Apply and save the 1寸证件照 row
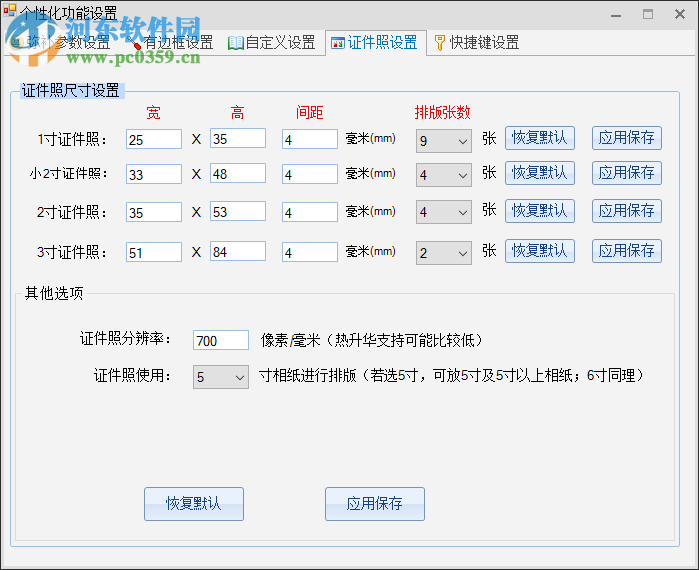 (627, 138)
